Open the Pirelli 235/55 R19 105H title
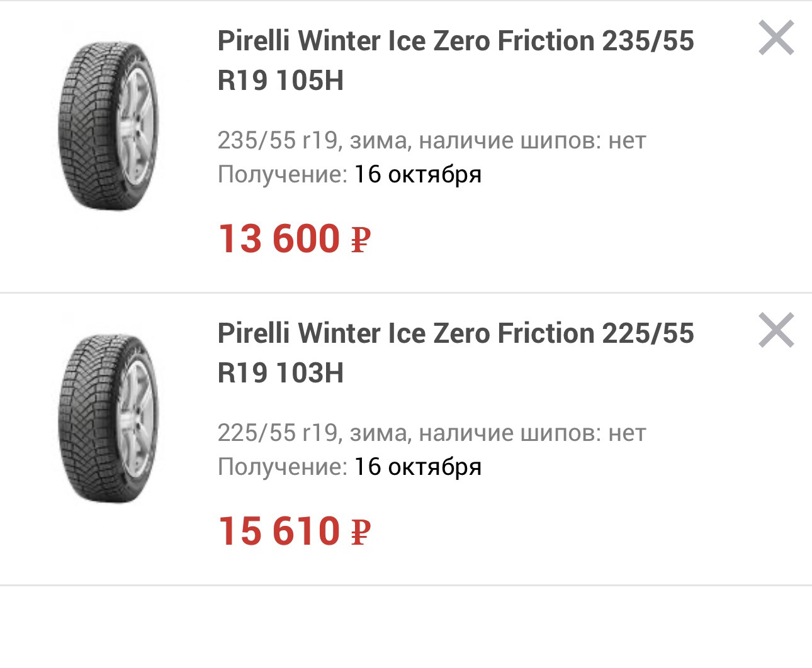812x668 pixels. pos(455,60)
